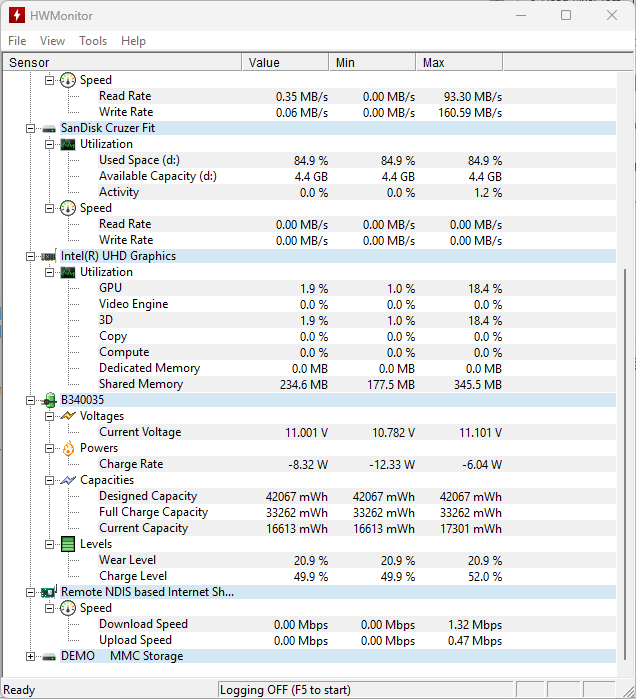Click the Capacities chart icon
Image resolution: width=636 pixels, height=699 pixels.
coord(68,480)
